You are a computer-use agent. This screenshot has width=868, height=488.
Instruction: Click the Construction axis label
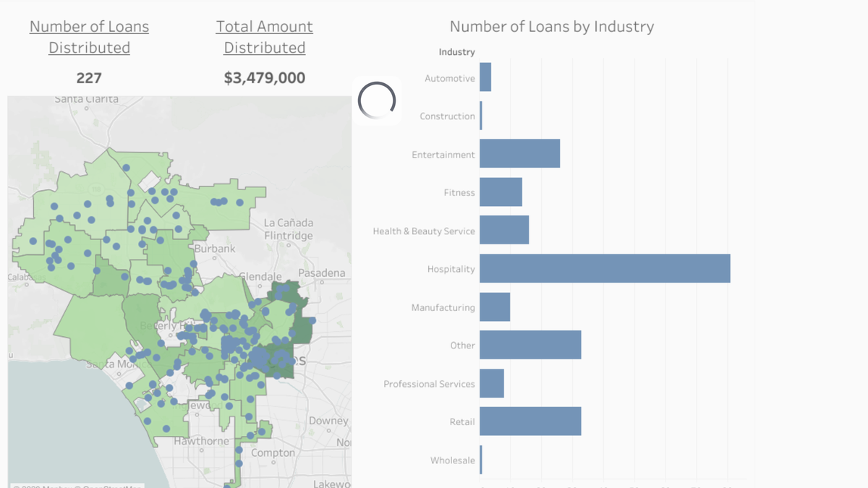coord(447,116)
